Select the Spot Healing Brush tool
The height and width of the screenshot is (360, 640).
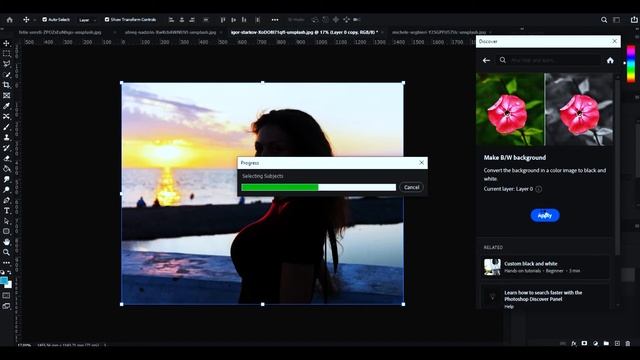[x=7, y=116]
